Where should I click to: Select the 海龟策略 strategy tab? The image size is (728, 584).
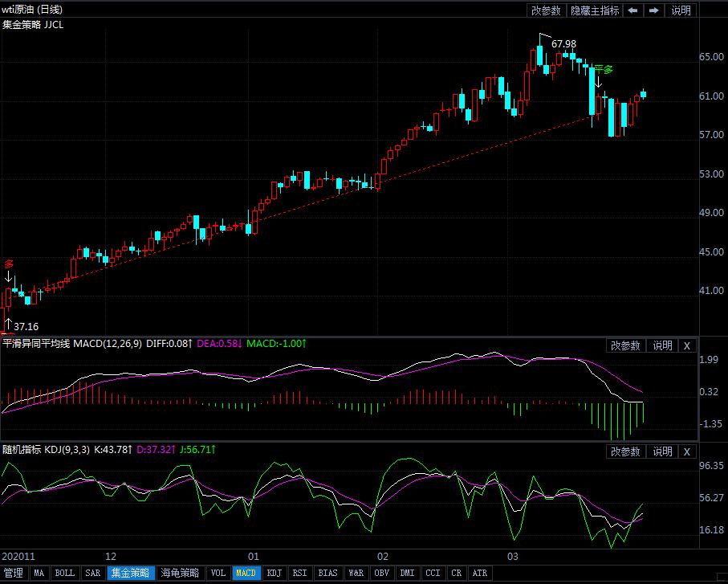pos(180,574)
